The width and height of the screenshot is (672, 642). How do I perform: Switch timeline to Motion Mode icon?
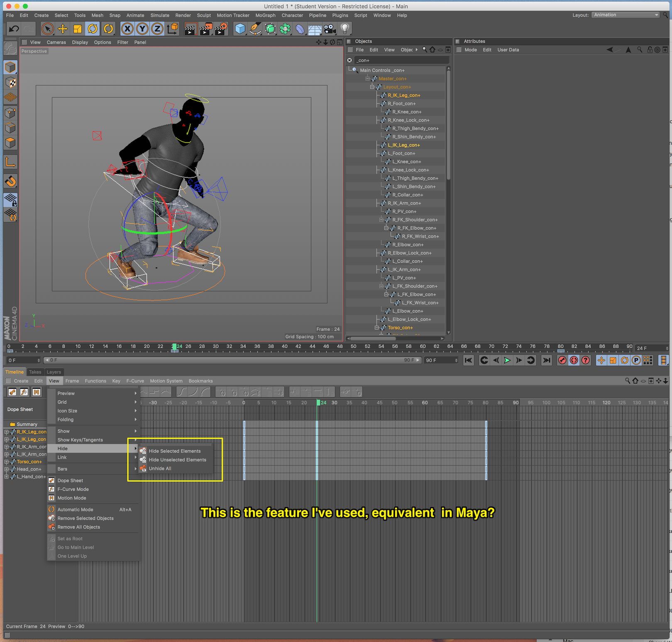(x=37, y=392)
